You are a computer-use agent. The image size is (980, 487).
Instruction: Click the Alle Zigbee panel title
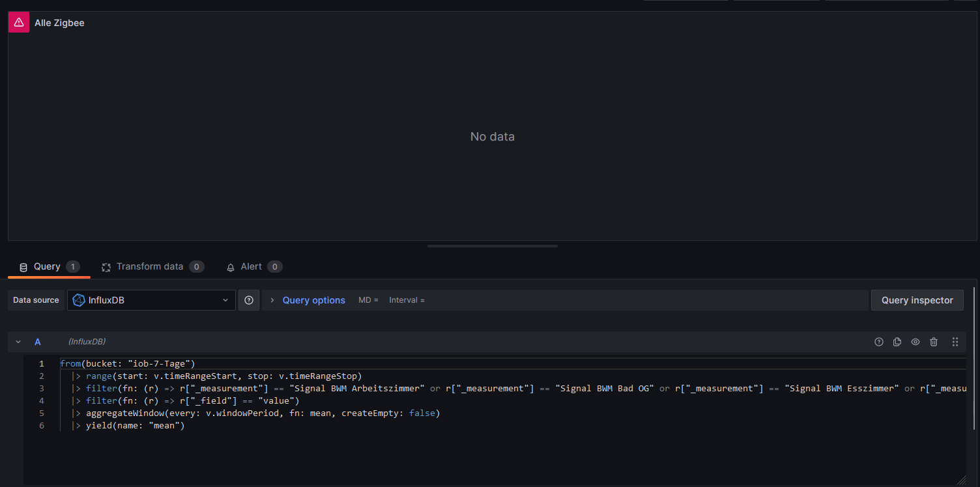(x=59, y=23)
